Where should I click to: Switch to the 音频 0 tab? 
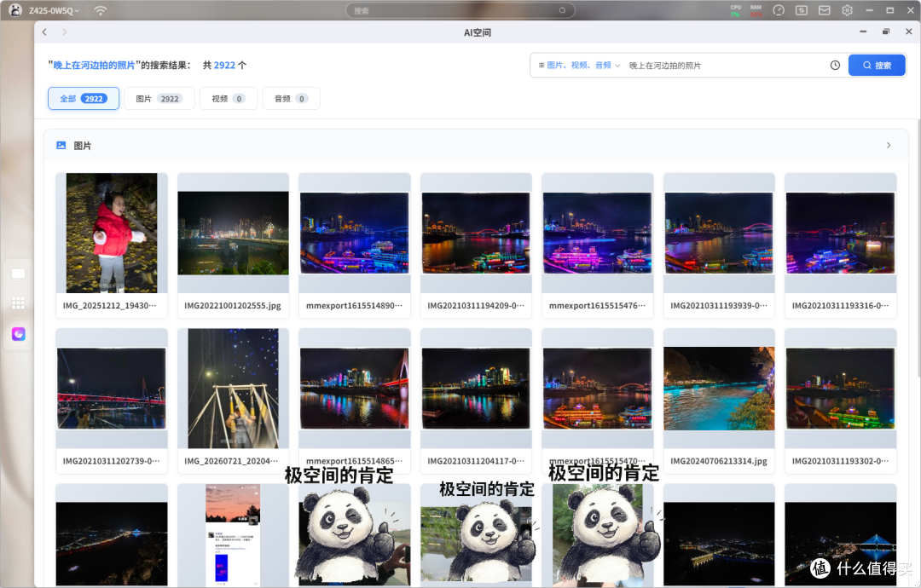(292, 99)
